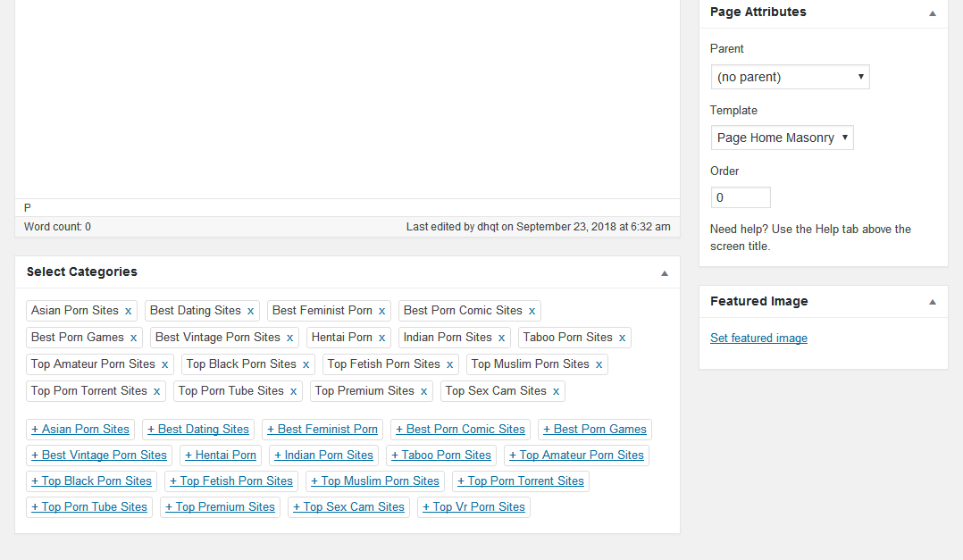Remove the Top Fetish Porn Sites tag
Viewport: 963px width, 560px height.
tap(449, 364)
